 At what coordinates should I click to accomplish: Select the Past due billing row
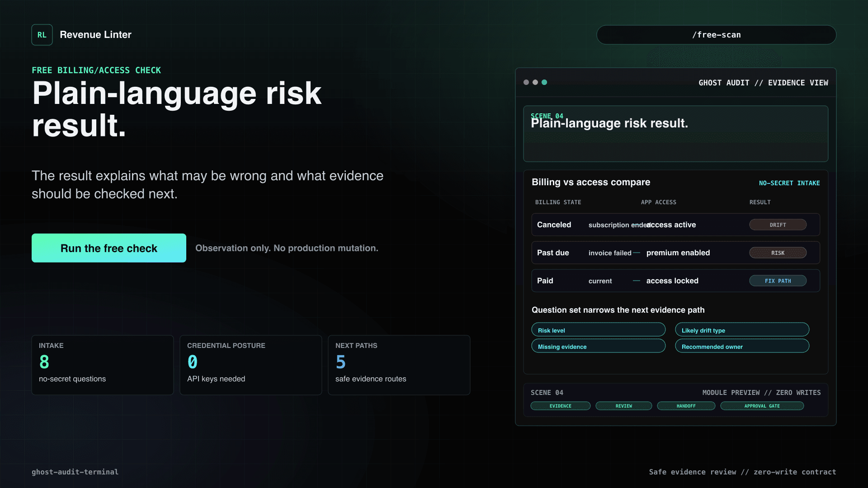675,253
